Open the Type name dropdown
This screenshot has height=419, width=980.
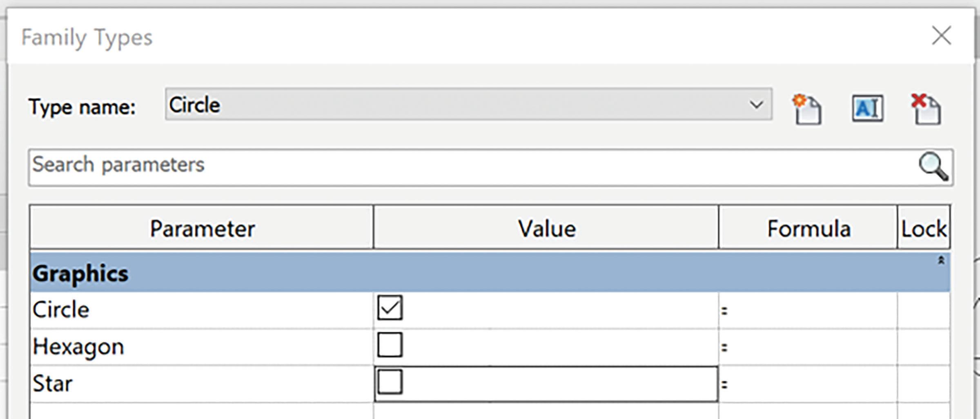[x=756, y=105]
